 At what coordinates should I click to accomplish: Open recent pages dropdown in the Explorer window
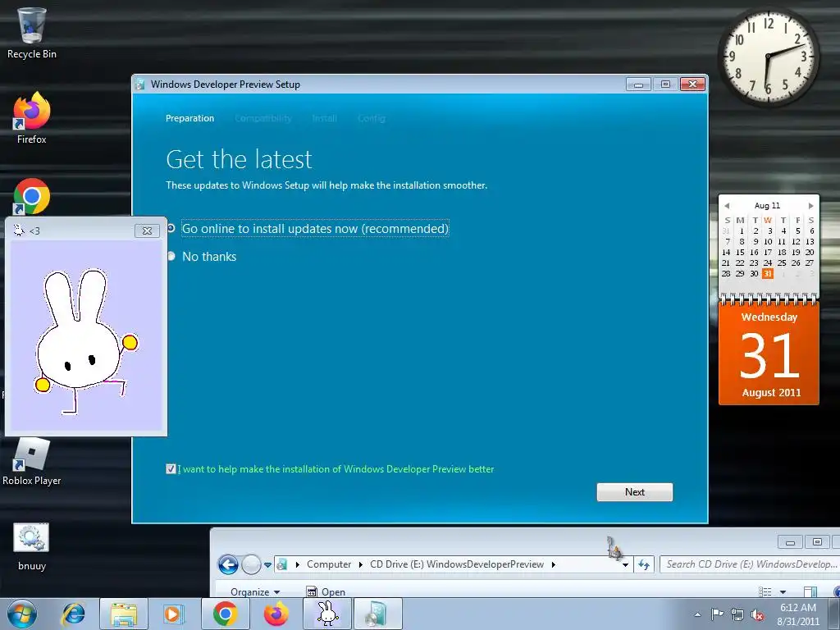point(268,564)
